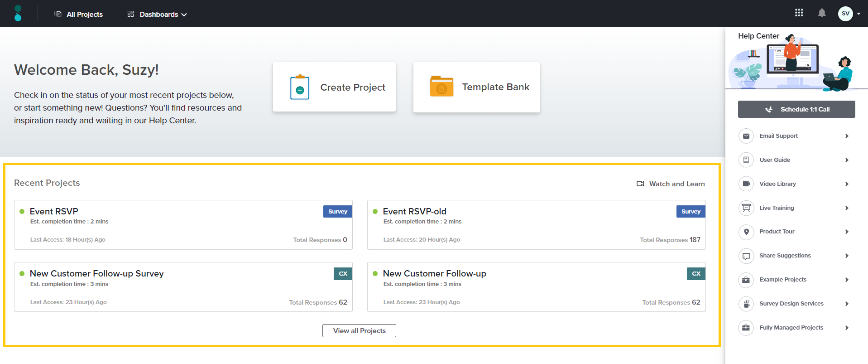Viewport: 868px width, 364px height.
Task: Open the SV user profile dropdown
Action: tap(849, 14)
